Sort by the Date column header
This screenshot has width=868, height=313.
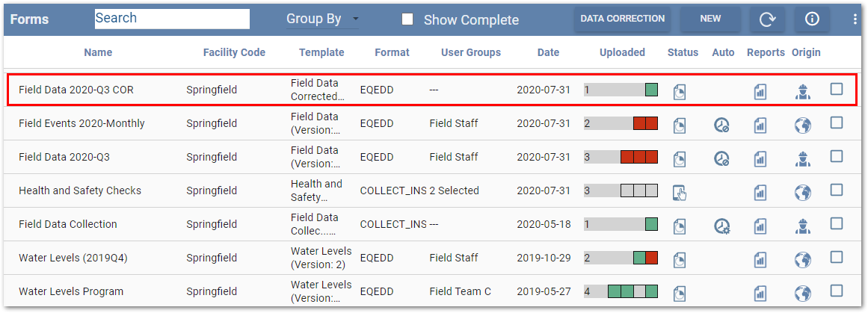click(x=547, y=52)
